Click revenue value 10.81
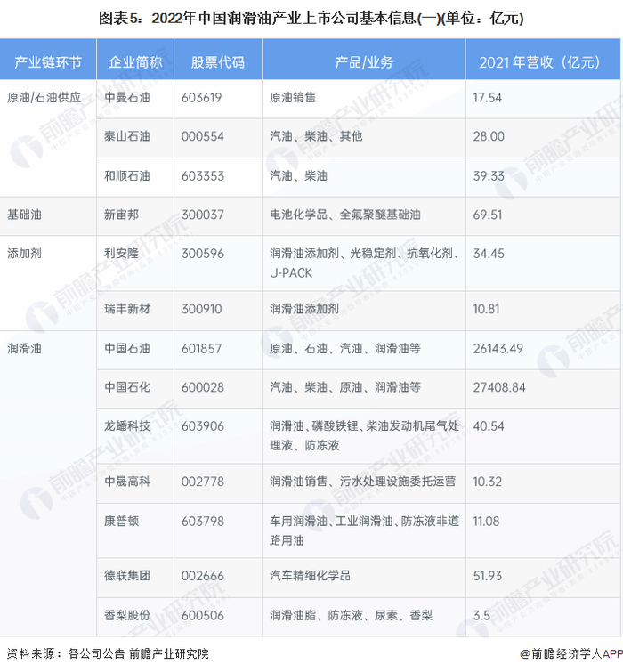This screenshot has width=623, height=672. pos(486,309)
